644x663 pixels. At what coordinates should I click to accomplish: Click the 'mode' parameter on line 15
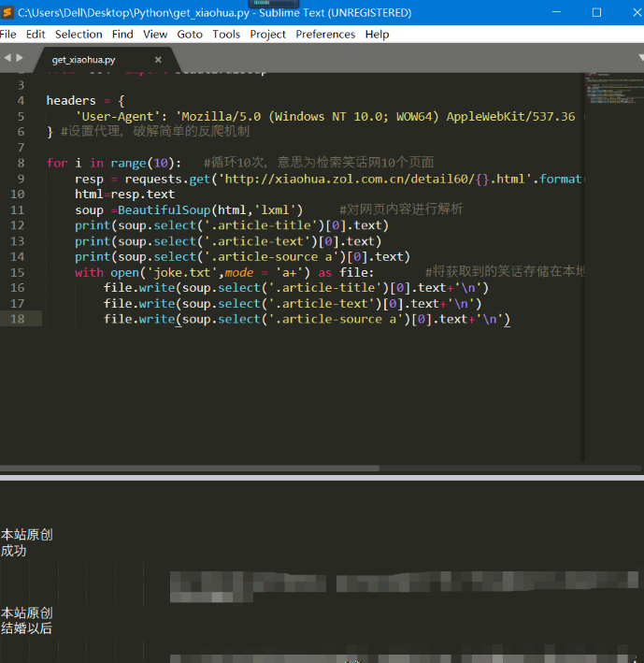coord(239,272)
